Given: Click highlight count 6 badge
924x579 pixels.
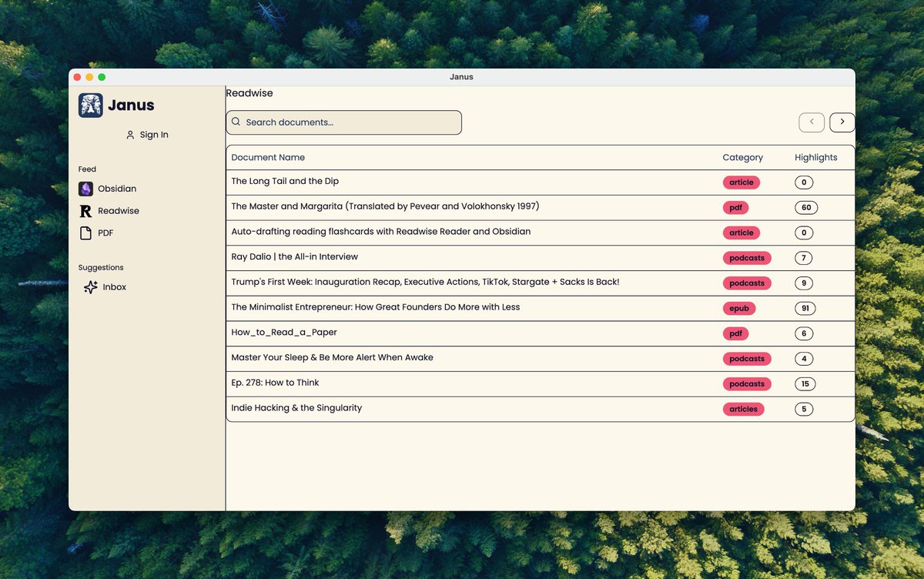Looking at the screenshot, I should [x=804, y=333].
